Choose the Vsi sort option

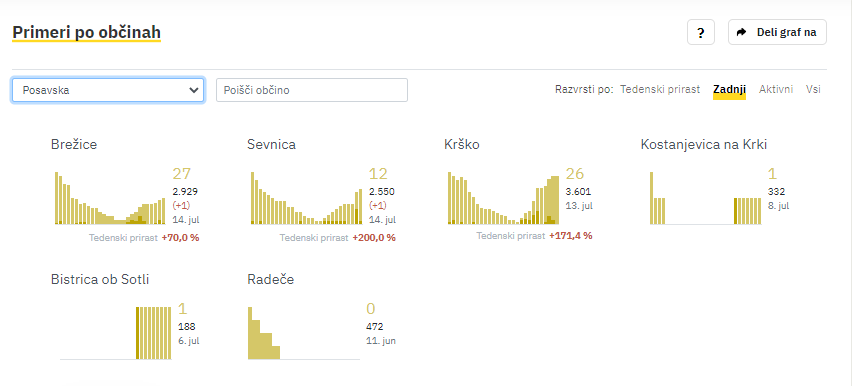pos(813,89)
